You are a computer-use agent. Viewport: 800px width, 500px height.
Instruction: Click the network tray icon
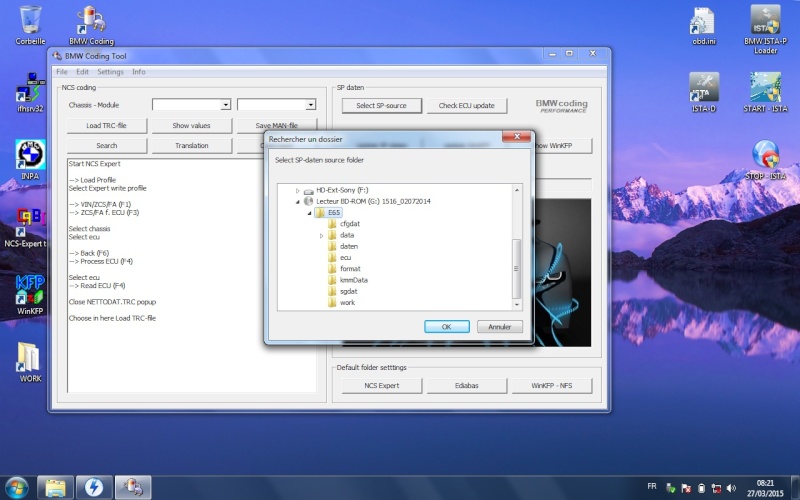pos(716,488)
